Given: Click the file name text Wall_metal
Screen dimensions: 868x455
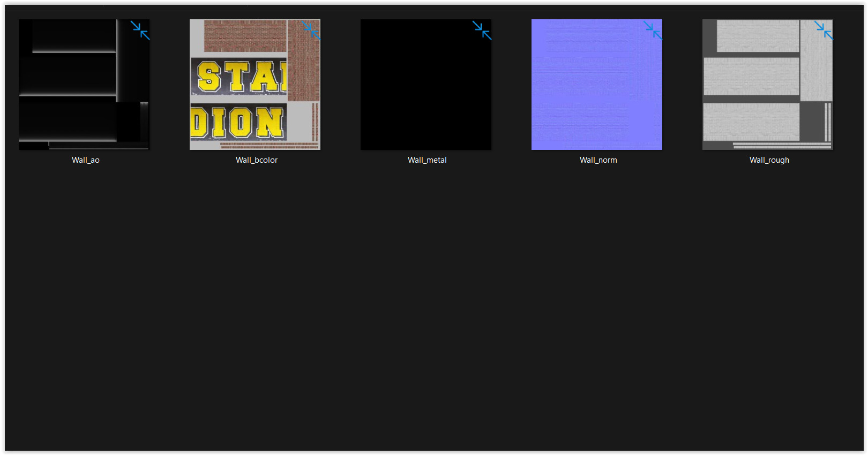Looking at the screenshot, I should point(427,160).
